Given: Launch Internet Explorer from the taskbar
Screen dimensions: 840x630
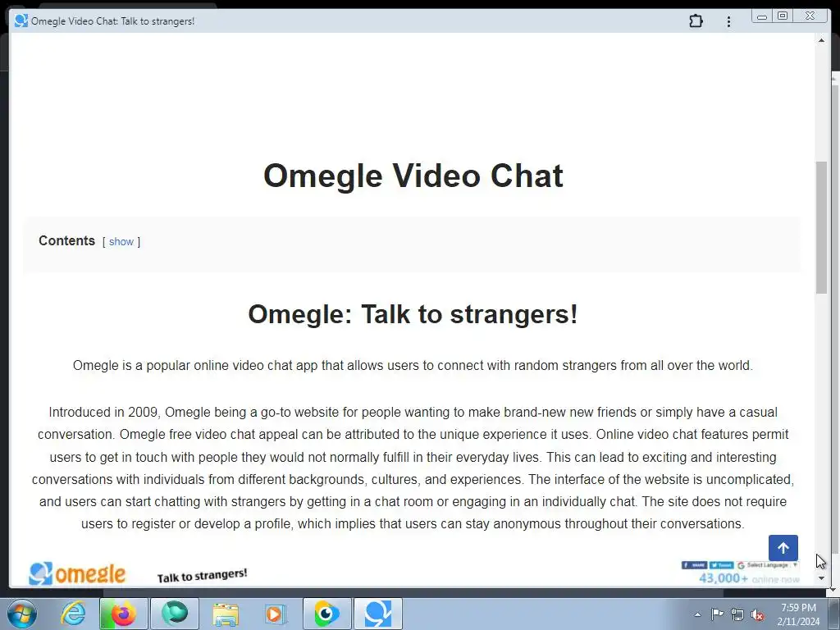Looking at the screenshot, I should 73,614.
